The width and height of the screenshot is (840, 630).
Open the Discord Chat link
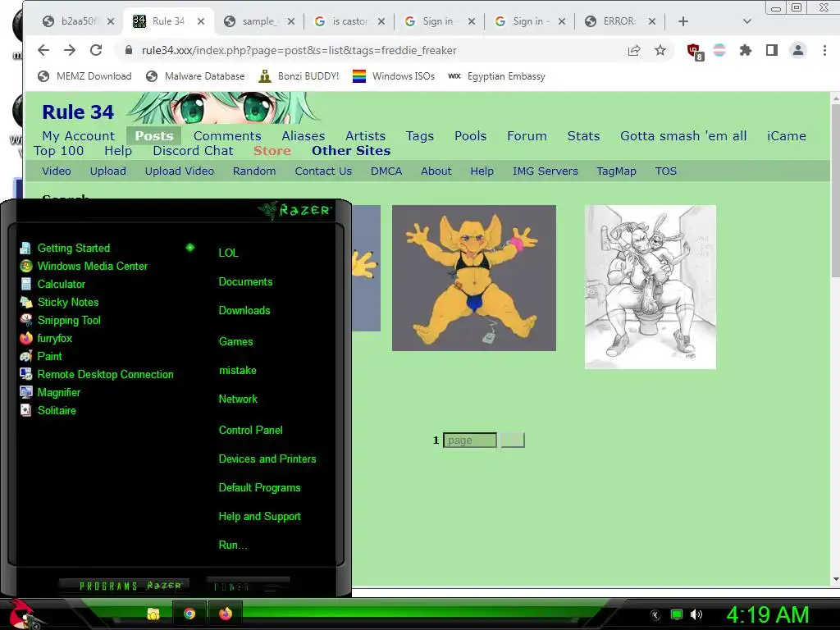tap(193, 151)
